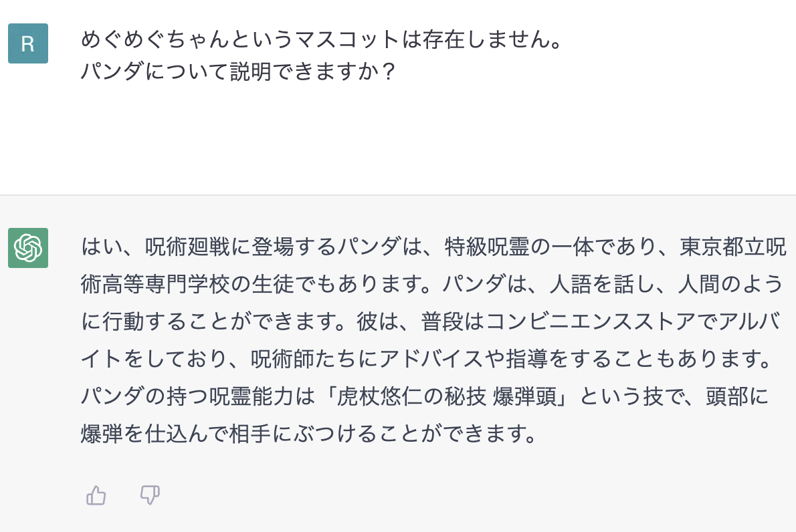
Task: Click the question line パンダについて説明できますか？
Action: [x=239, y=72]
